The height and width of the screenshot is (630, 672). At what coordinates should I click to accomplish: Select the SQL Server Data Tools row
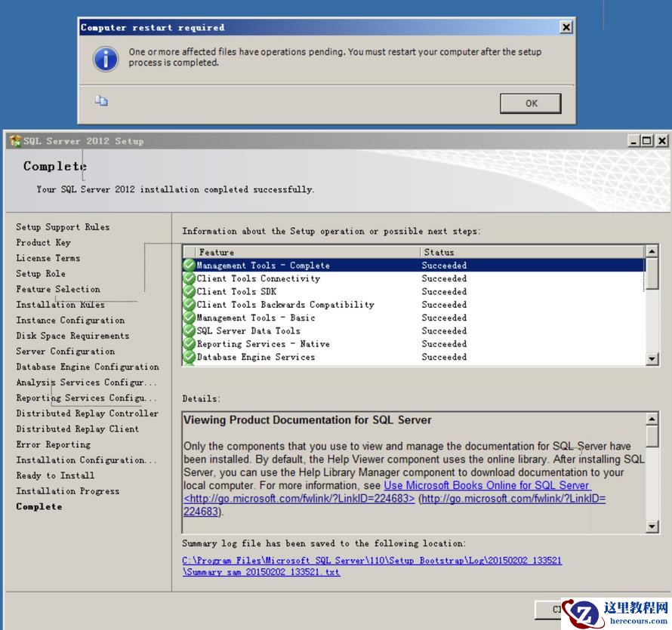point(414,330)
